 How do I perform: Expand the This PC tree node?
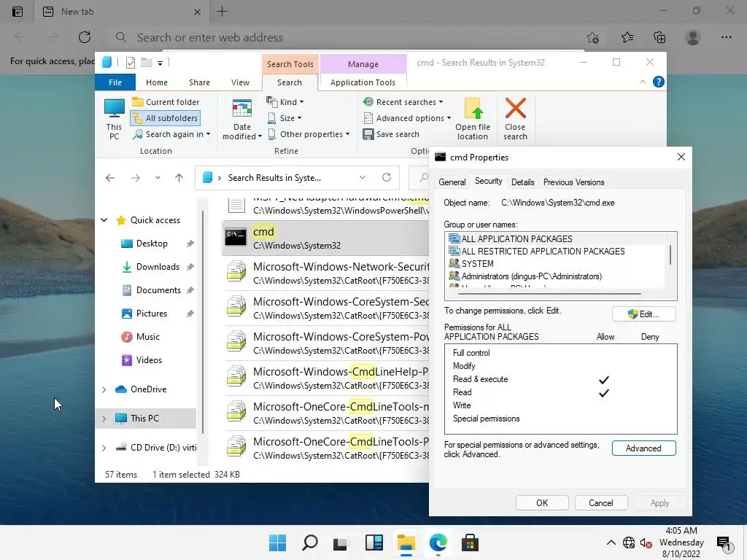click(x=104, y=419)
